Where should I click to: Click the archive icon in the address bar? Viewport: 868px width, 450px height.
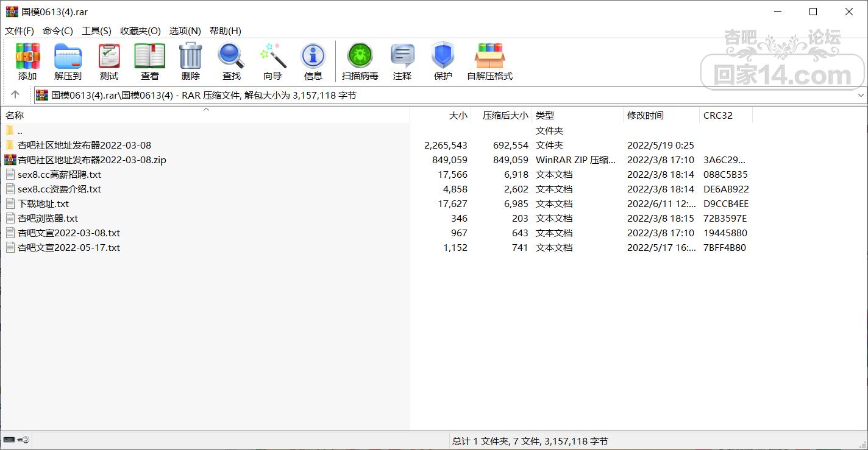point(42,95)
